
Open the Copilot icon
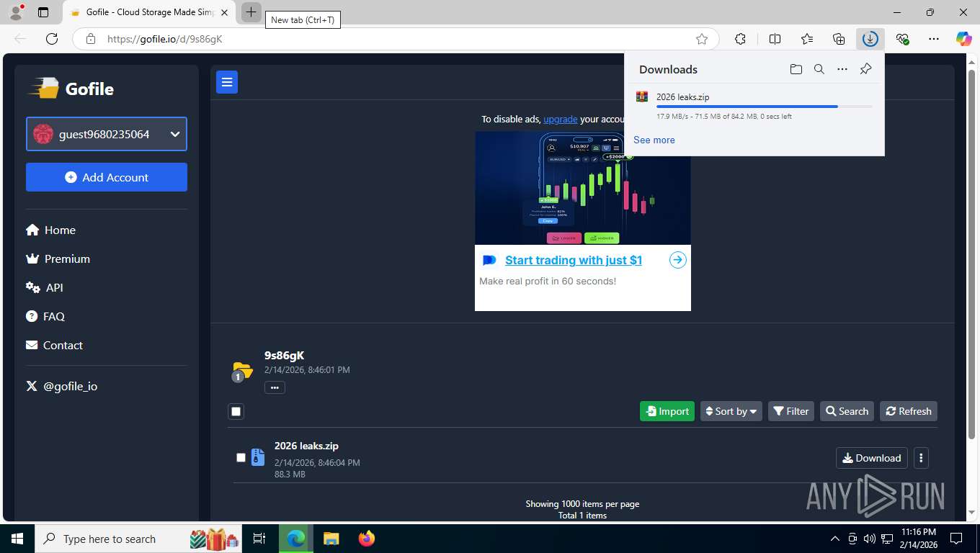pyautogui.click(x=964, y=39)
